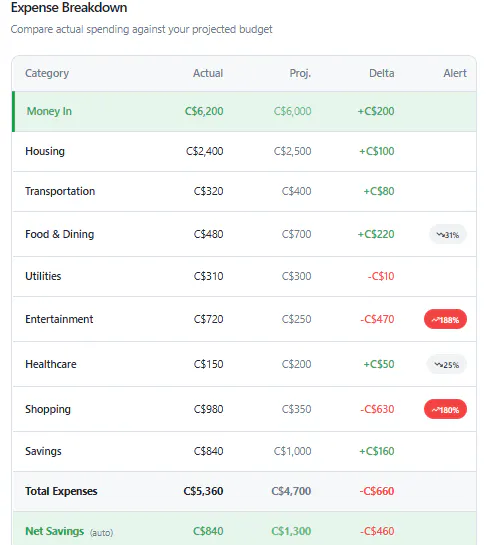Click the 25% alert badge for Healthcare
Viewport: 487px width, 545px height.
point(446,364)
